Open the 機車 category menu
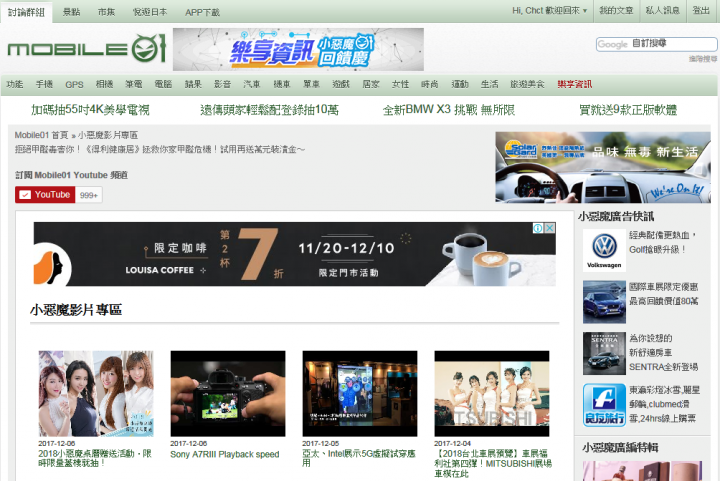Image resolution: width=720 pixels, height=481 pixels. [281, 84]
